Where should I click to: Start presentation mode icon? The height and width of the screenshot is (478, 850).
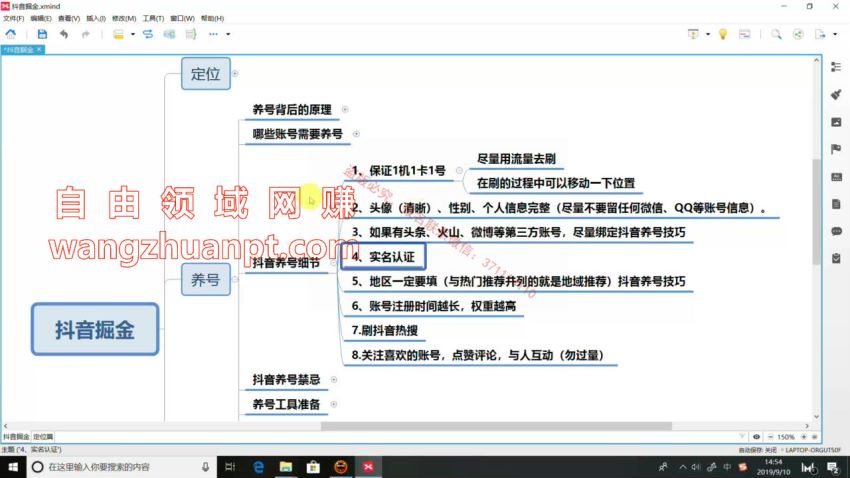tap(693, 34)
